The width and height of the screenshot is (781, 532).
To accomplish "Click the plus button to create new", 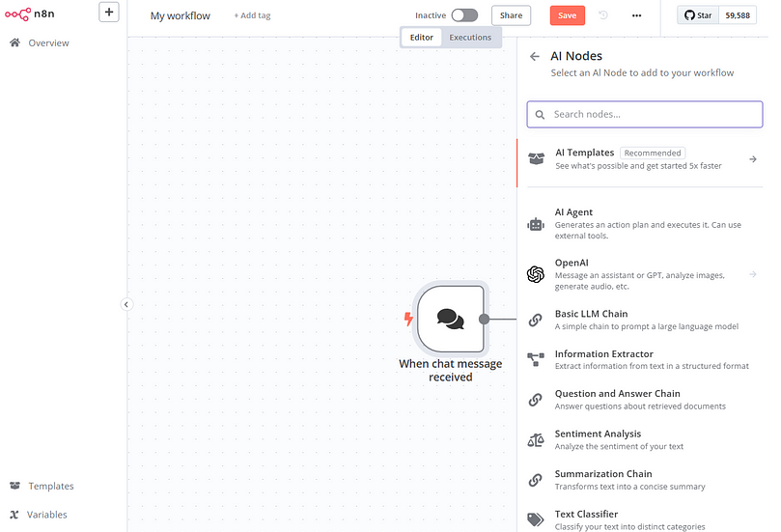I will [x=109, y=12].
